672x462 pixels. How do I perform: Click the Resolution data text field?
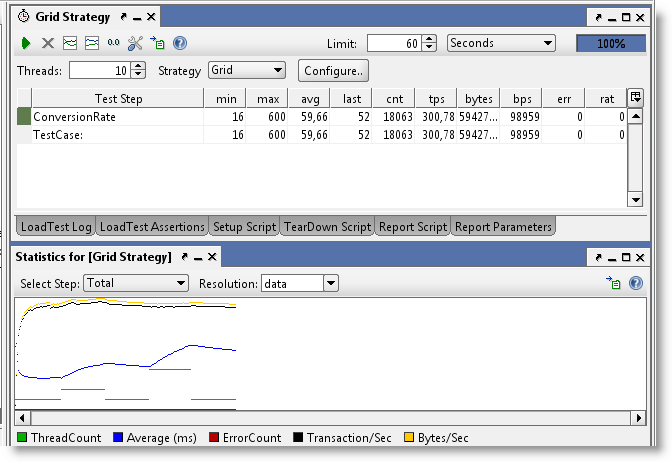[292, 283]
